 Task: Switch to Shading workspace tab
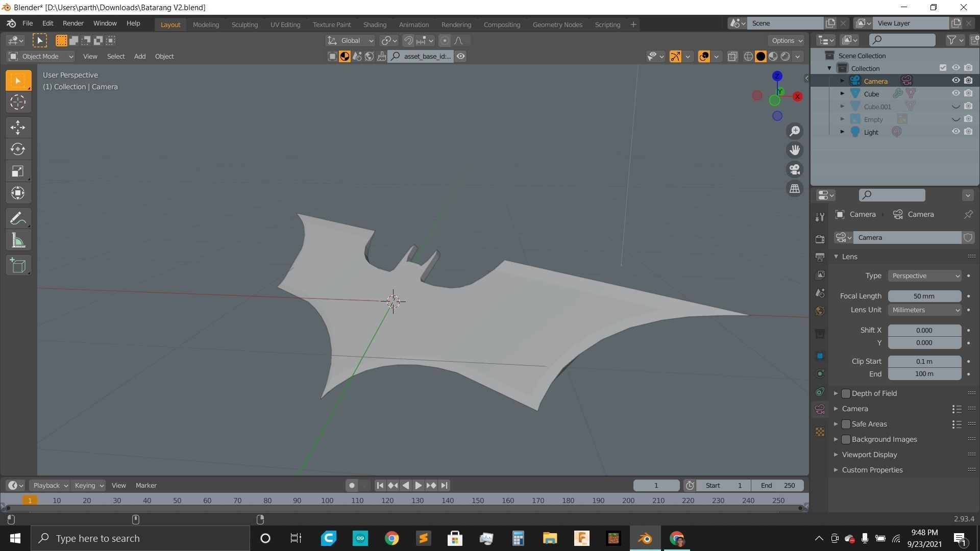click(375, 24)
